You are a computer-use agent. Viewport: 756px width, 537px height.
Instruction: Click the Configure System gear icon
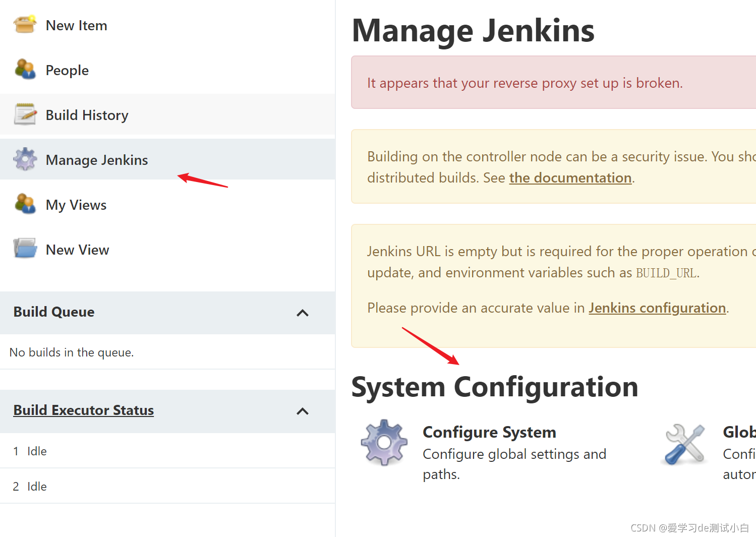(x=384, y=442)
